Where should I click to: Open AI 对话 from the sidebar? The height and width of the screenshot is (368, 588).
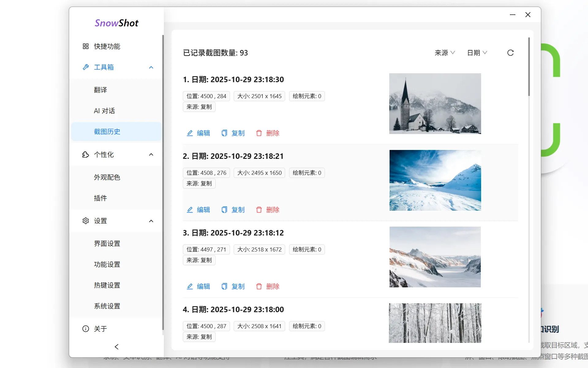click(104, 111)
